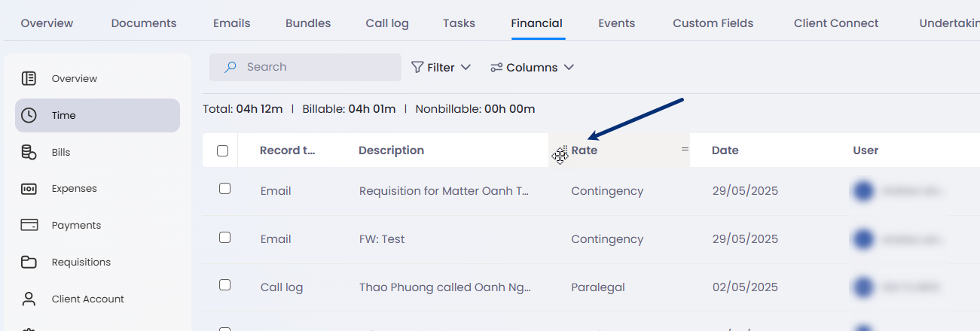Image resolution: width=980 pixels, height=331 pixels.
Task: Check the Requisition for Matter row checkbox
Action: point(224,189)
